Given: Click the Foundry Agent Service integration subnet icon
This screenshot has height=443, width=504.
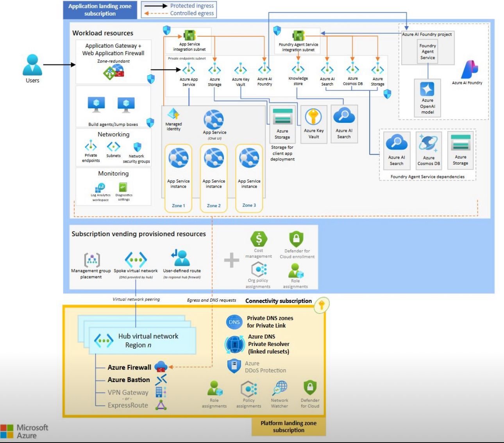Looking at the screenshot, I should click(x=298, y=36).
